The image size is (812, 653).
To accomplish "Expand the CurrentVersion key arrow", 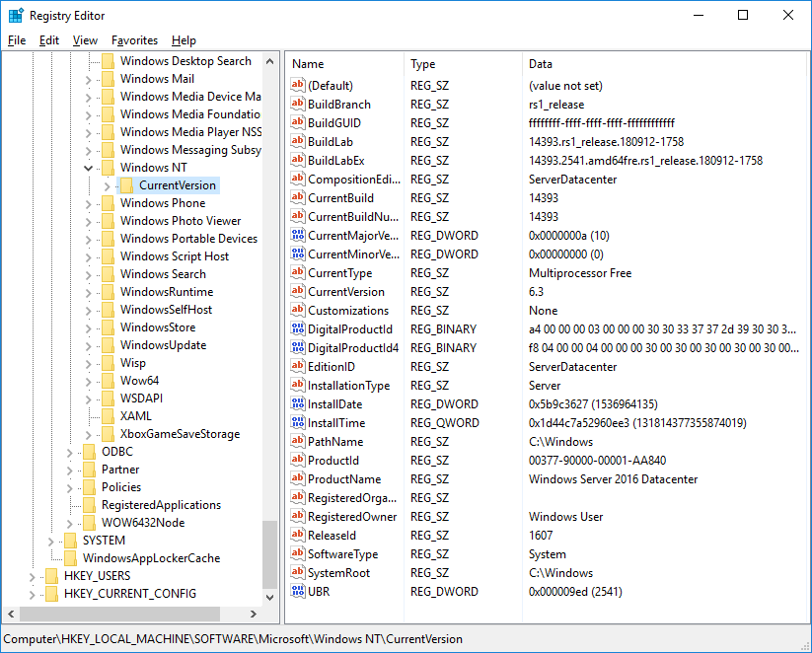I will coord(108,185).
